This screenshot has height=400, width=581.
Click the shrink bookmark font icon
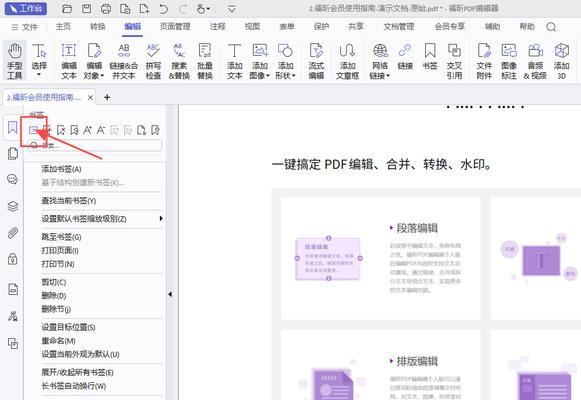[100, 130]
